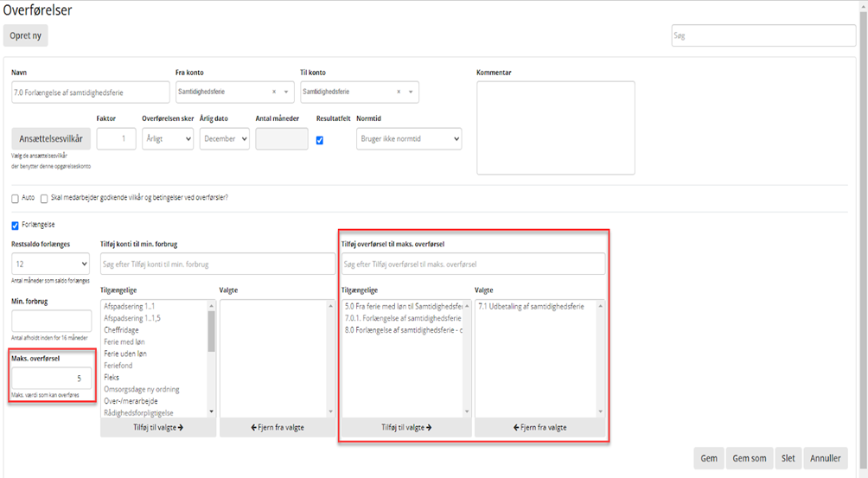Viewport: 868px width, 478px height.
Task: Clear the Til konto selection with the x icon
Action: [x=399, y=92]
